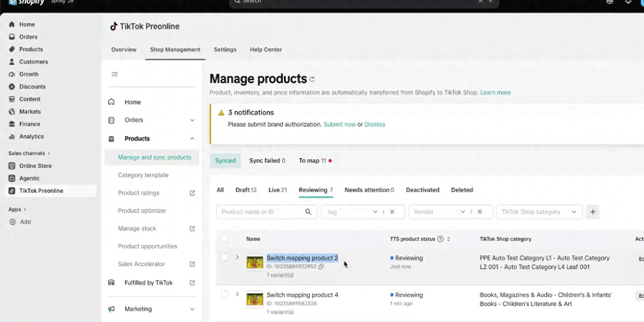The height and width of the screenshot is (322, 644).
Task: Check the box for Switch mapping product 2
Action: point(224,257)
